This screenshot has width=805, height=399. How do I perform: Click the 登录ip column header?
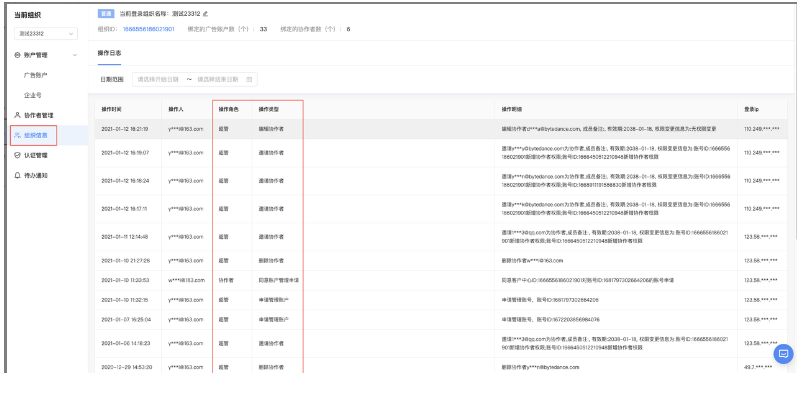(x=752, y=109)
